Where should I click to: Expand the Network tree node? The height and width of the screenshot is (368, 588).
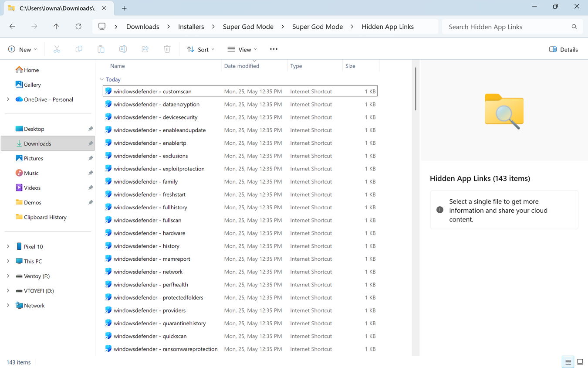coord(8,306)
